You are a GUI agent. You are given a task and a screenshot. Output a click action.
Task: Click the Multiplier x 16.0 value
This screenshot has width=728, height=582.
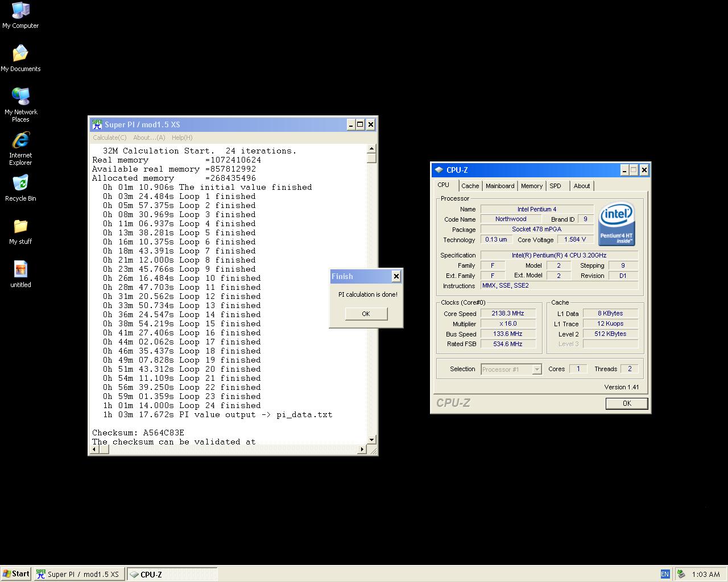pyautogui.click(x=508, y=323)
